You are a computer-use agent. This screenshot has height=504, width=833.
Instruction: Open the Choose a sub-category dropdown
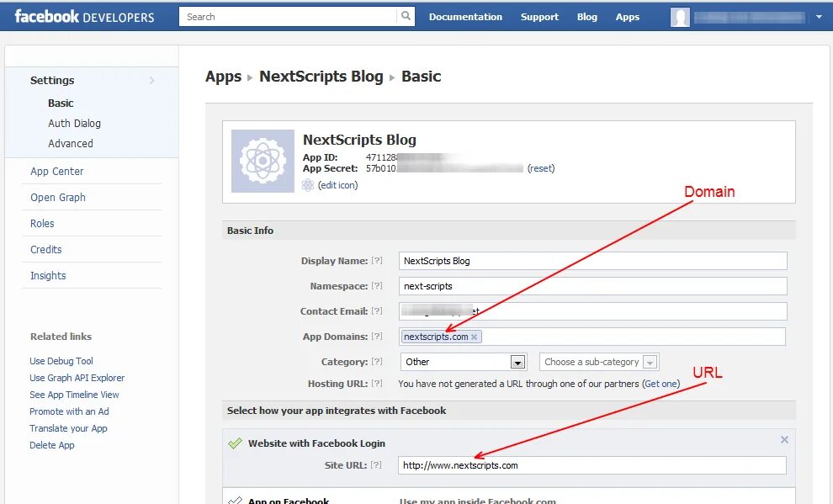(x=599, y=362)
